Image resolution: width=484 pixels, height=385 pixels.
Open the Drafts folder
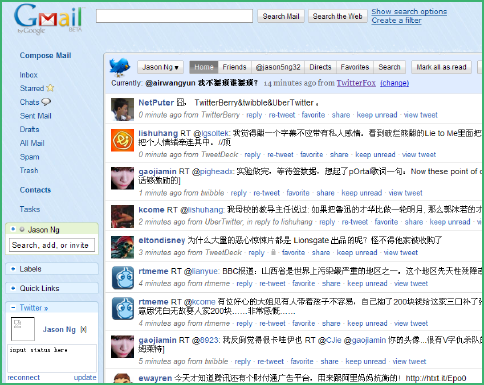tap(29, 129)
